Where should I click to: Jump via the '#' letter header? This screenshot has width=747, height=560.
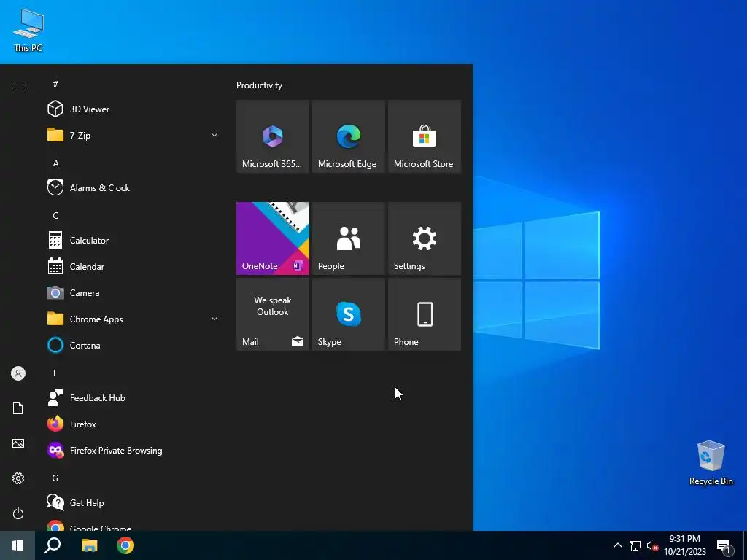click(x=55, y=84)
